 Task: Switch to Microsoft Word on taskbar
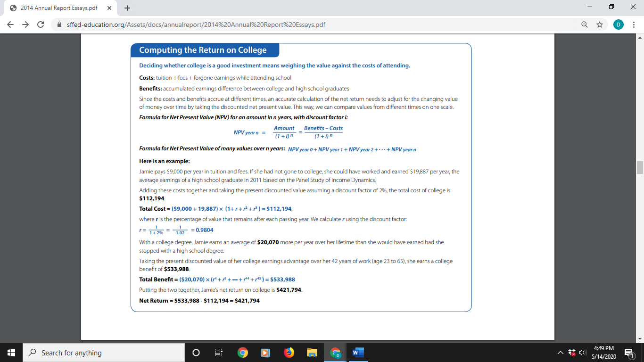click(358, 353)
